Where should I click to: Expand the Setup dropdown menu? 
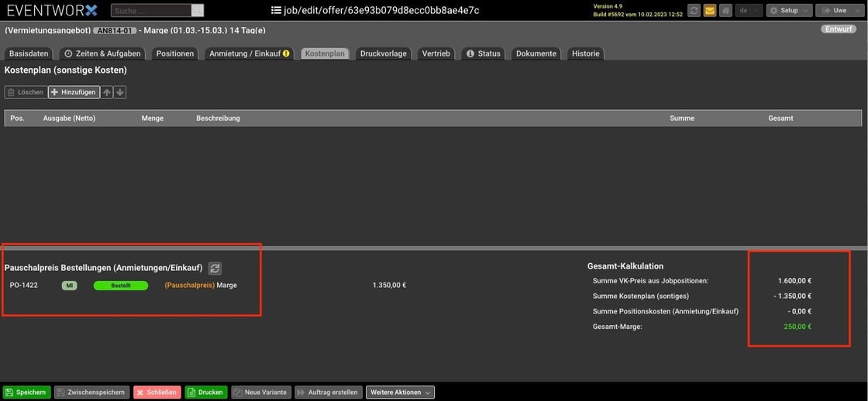point(789,10)
